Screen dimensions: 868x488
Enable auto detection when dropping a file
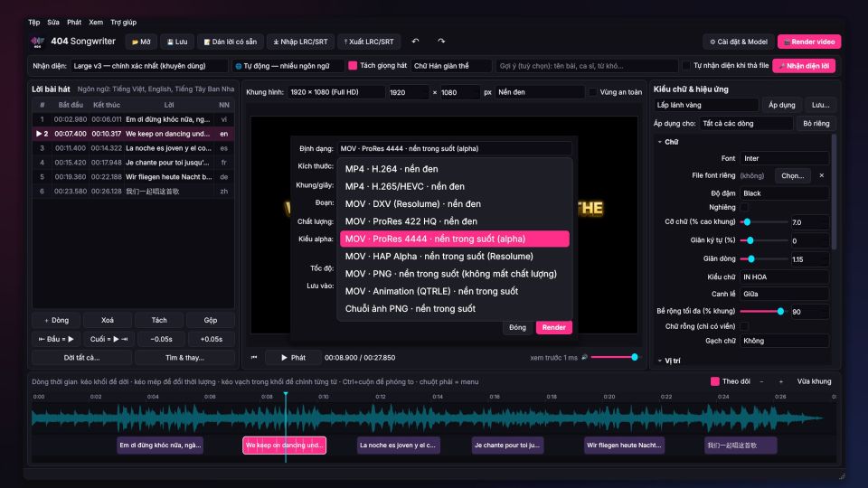pos(686,65)
